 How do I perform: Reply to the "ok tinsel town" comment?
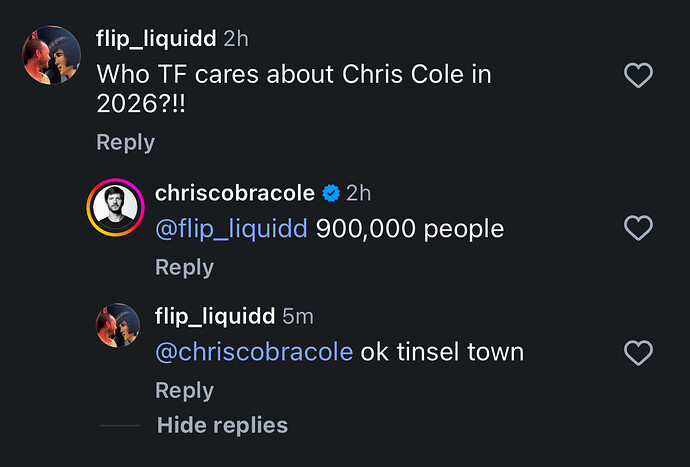tap(184, 390)
